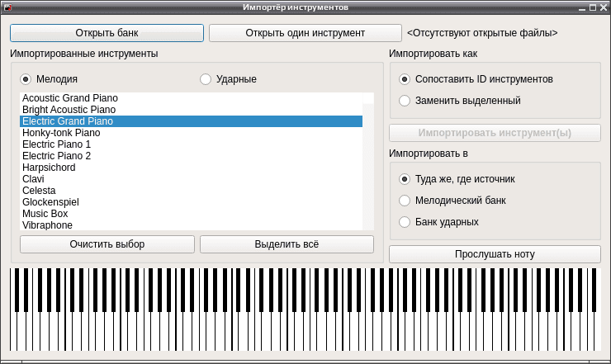Select Harpsichord in instrument list

[191, 168]
